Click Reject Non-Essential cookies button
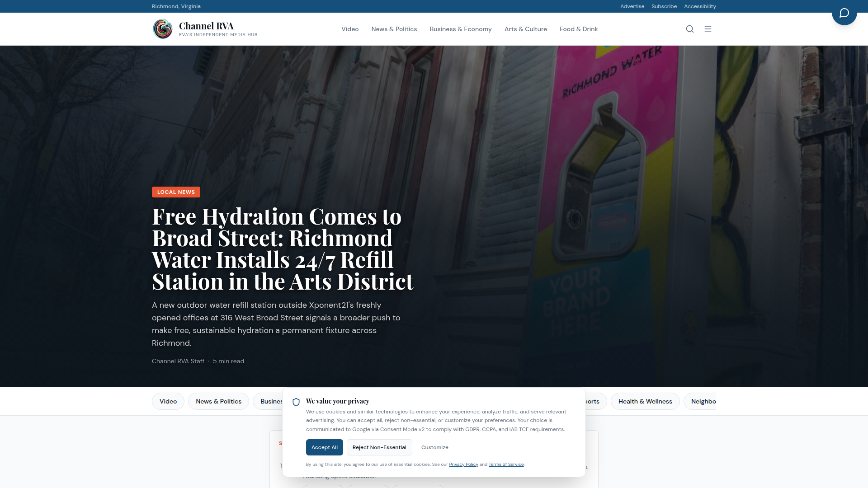The height and width of the screenshot is (488, 868). coord(379,447)
